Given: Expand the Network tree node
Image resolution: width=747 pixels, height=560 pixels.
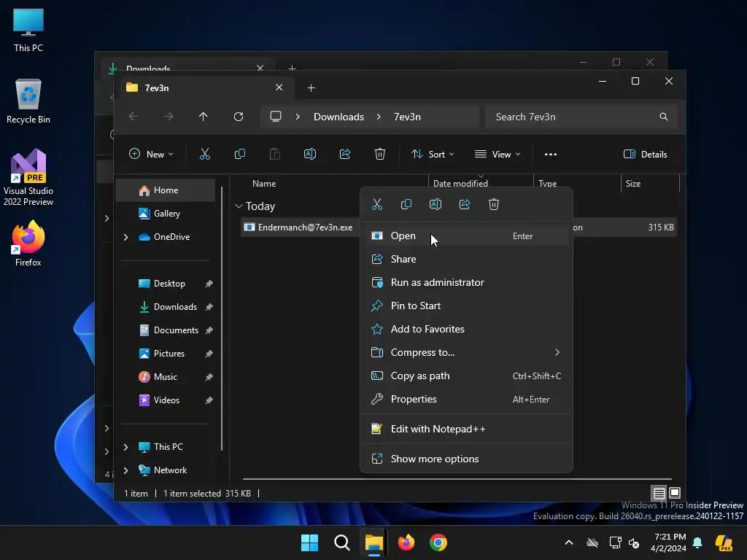Looking at the screenshot, I should pyautogui.click(x=125, y=470).
